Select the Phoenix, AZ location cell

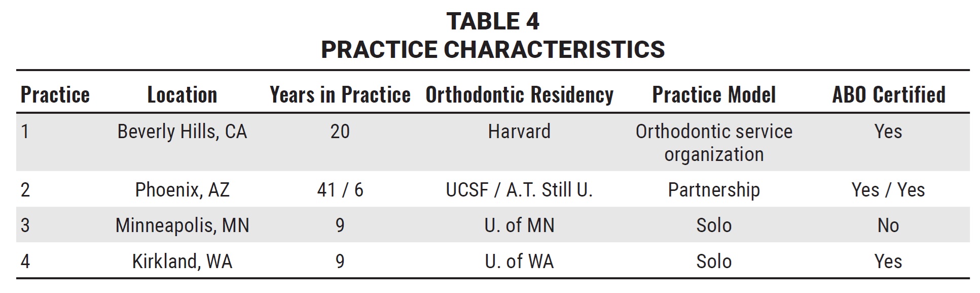182,190
